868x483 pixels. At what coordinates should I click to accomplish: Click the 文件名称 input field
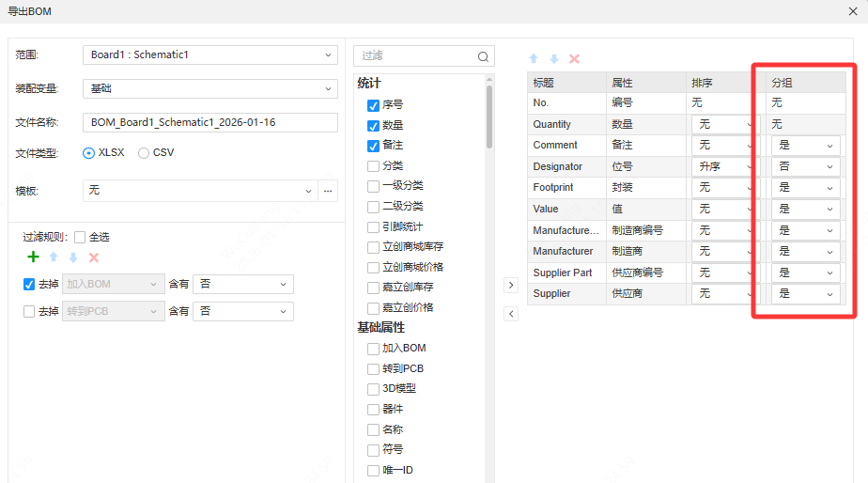pos(210,122)
